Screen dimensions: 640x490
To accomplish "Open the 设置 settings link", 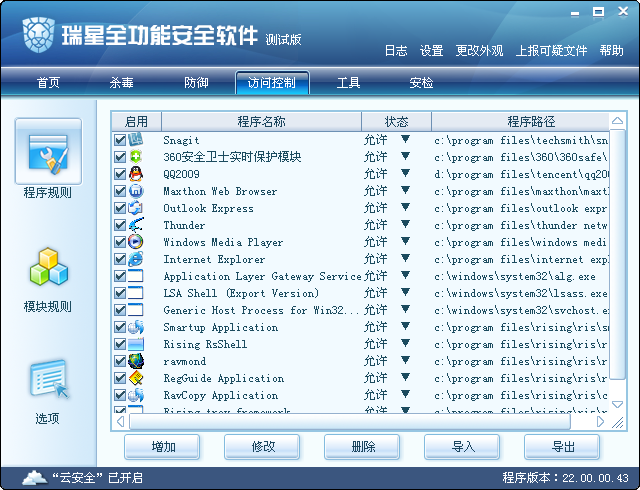I will 431,51.
